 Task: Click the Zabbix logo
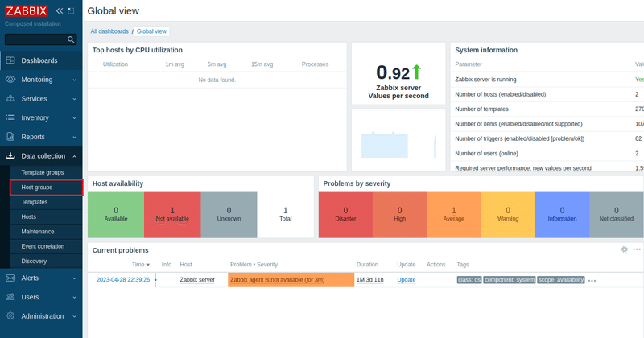click(x=27, y=10)
